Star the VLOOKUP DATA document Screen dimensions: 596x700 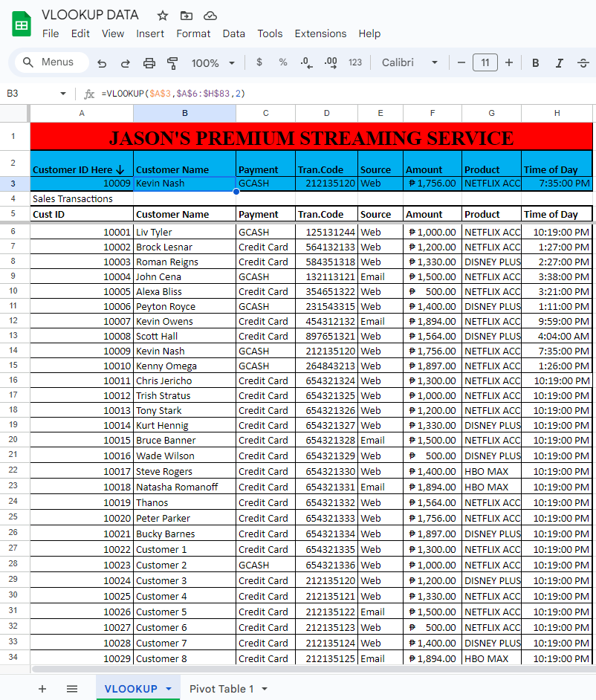163,16
